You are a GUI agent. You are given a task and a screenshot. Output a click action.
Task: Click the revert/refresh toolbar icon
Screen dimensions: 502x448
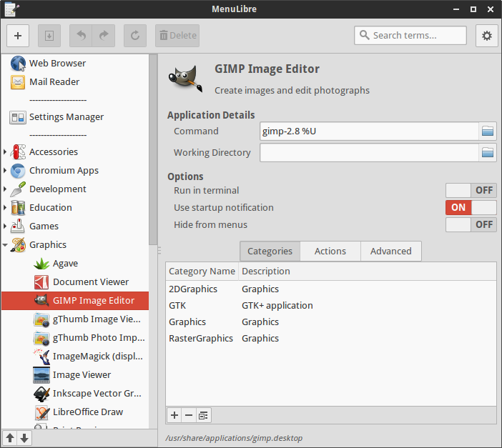(x=135, y=36)
